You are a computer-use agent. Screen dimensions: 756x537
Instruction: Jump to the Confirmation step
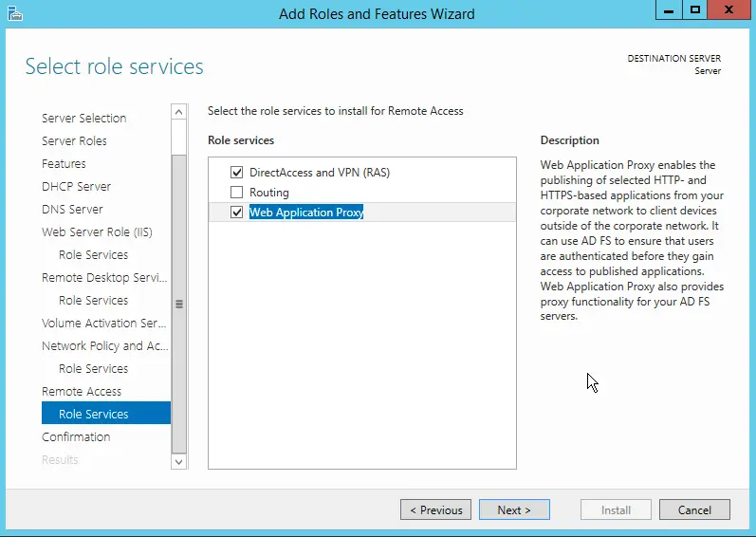(x=76, y=437)
